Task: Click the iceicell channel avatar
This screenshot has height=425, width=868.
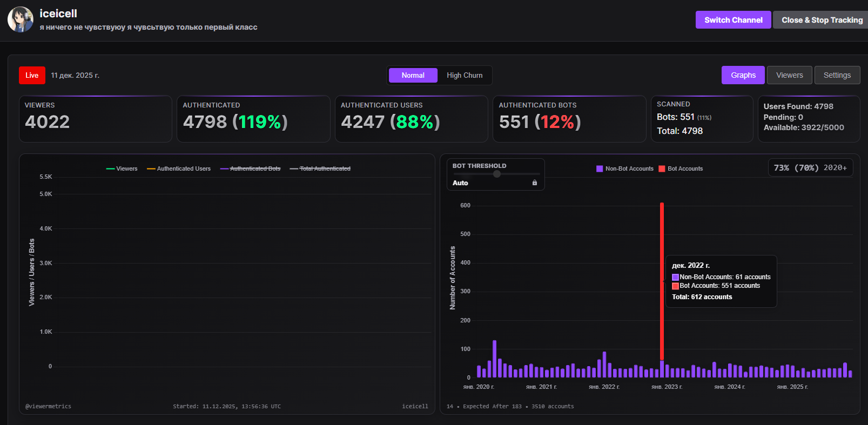Action: point(21,19)
